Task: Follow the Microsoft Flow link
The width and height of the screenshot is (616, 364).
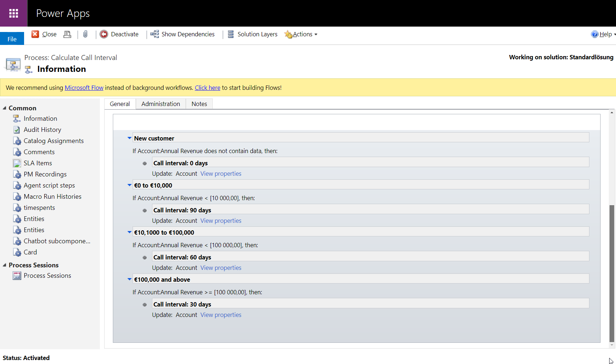Action: point(84,88)
